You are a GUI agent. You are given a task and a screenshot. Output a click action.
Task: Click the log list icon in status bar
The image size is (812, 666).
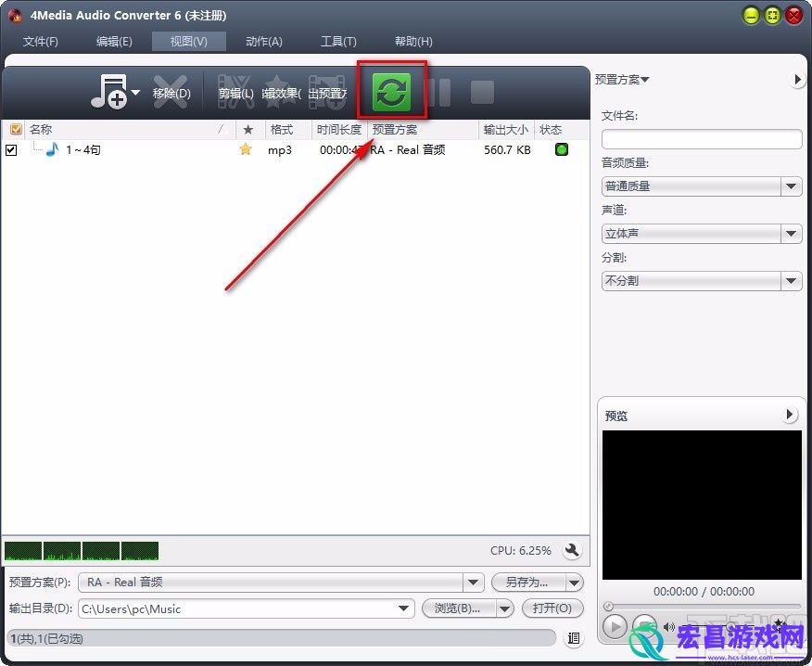point(574,638)
